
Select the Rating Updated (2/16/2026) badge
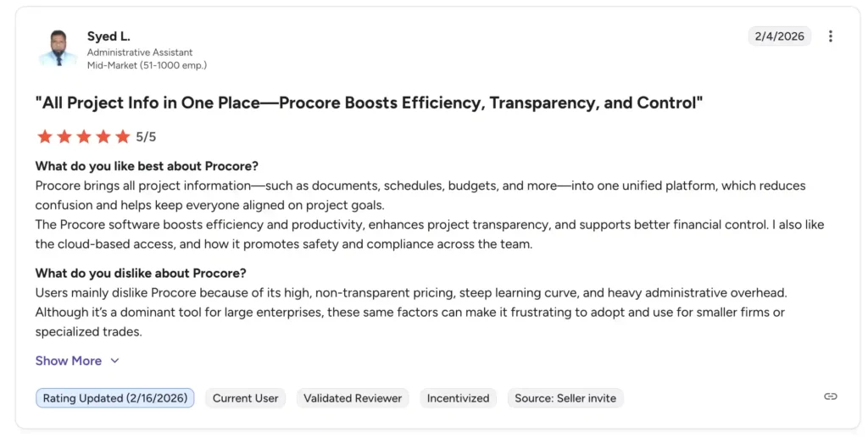114,398
